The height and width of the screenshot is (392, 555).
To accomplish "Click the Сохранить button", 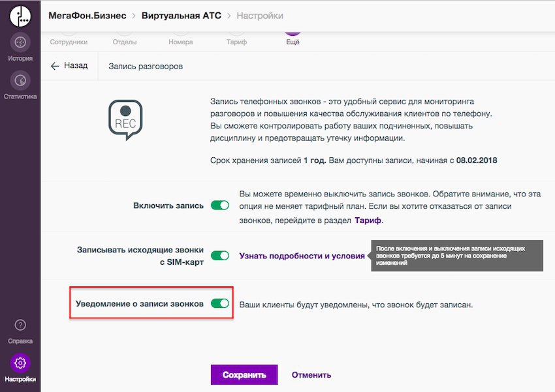I will tap(244, 374).
